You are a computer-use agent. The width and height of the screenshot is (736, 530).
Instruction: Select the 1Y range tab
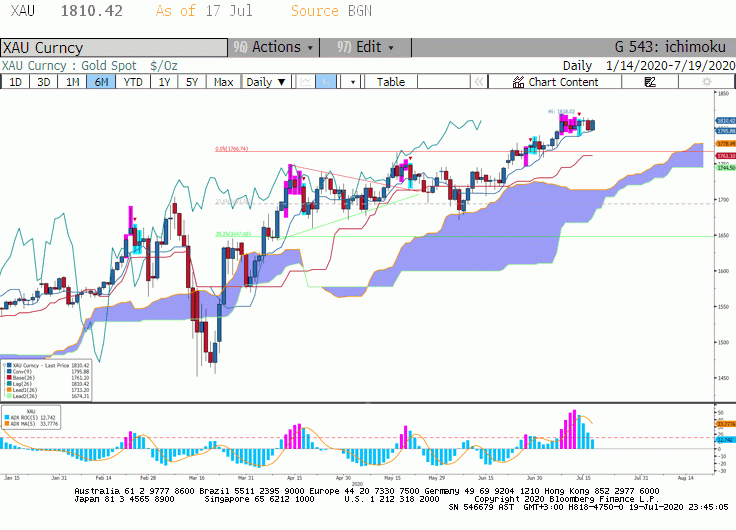coord(164,82)
